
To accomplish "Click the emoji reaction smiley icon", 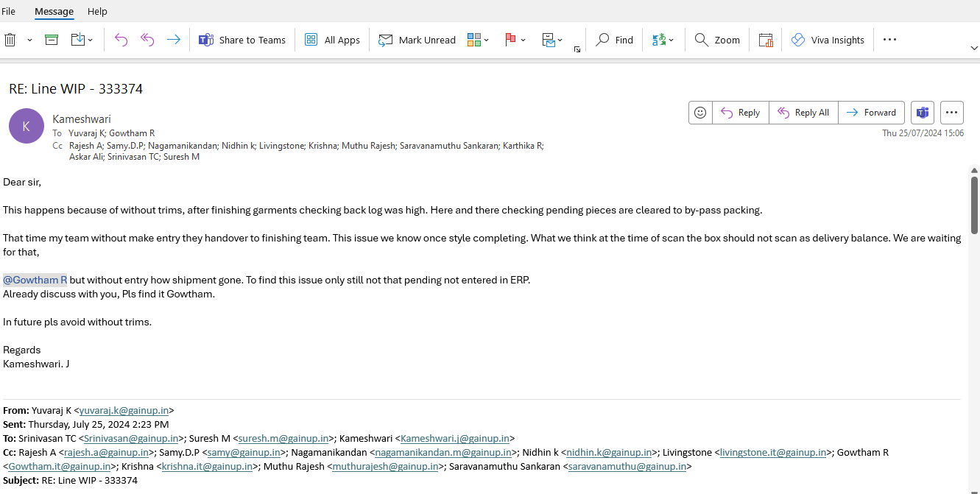I will [x=700, y=113].
